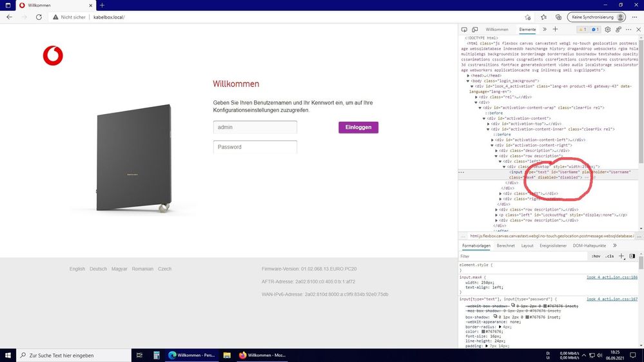Click the styles Filter input

tap(523, 256)
